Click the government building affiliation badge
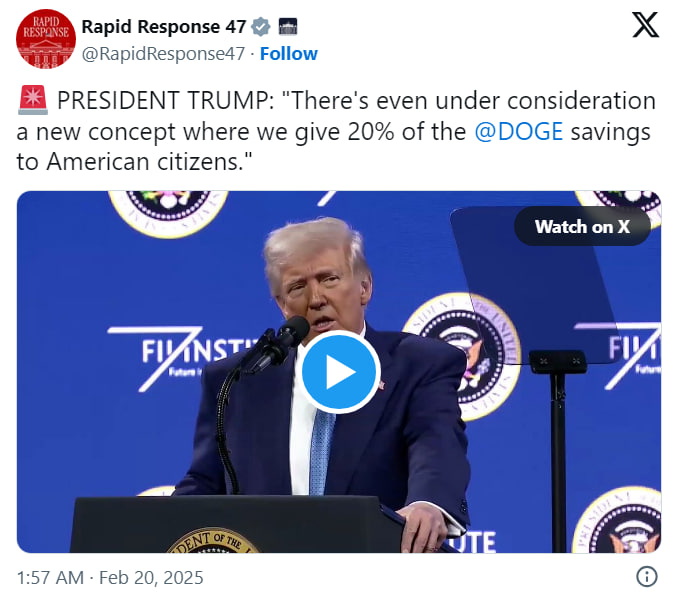The image size is (677, 599). [288, 26]
